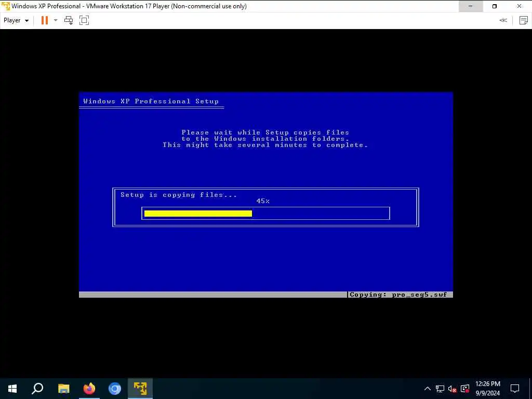Maximize the VMware Player window

pos(495,6)
